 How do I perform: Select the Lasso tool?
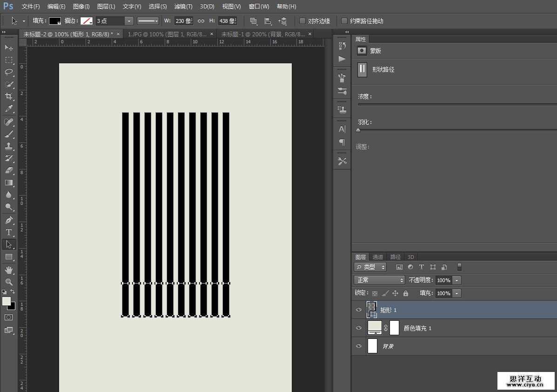tap(9, 72)
